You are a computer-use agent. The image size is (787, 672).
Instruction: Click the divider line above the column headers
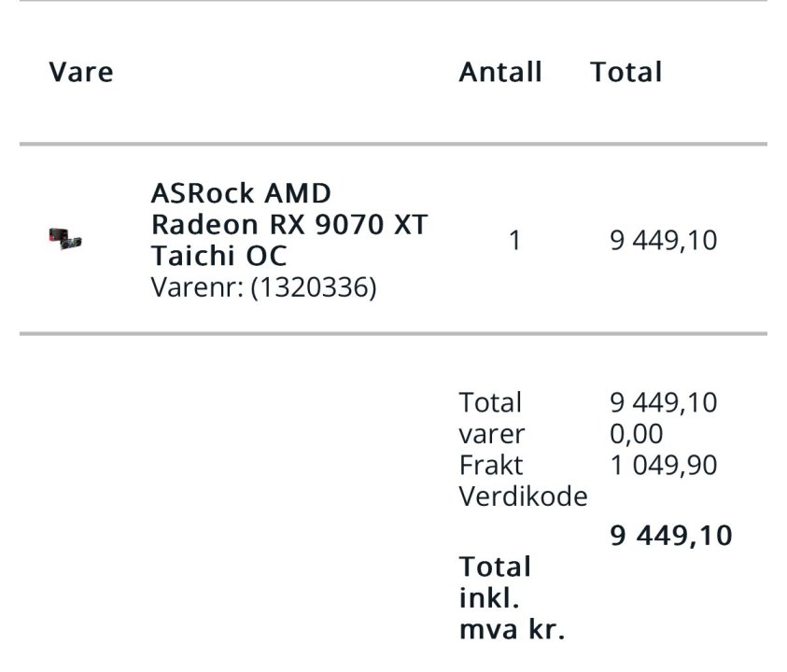tap(393, 2)
